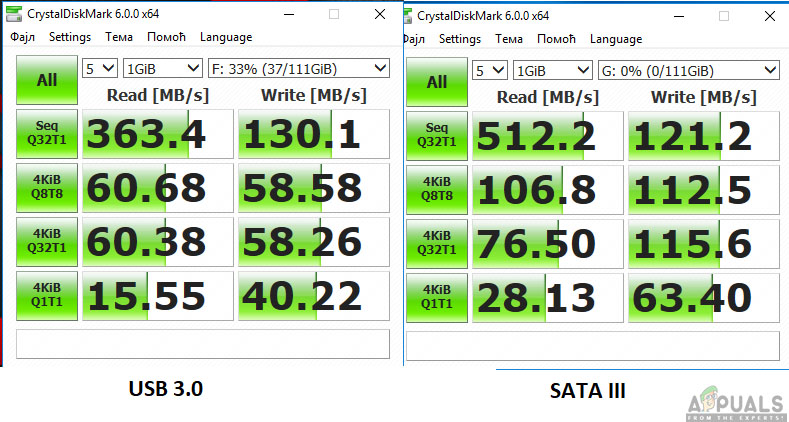The image size is (789, 422).
Task: Open Language menu in USB 3.0 window
Action: [226, 37]
